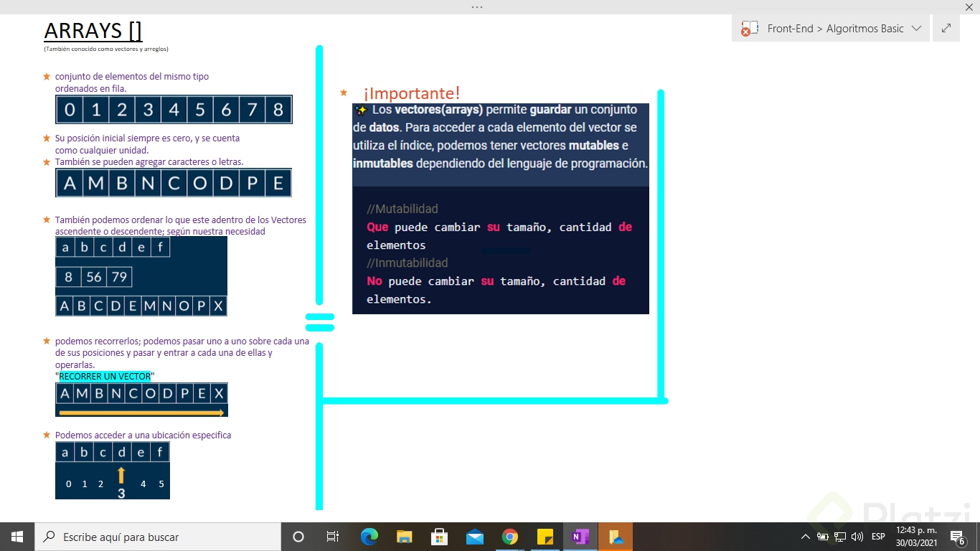Select the star tag beside '¡Importante!'
This screenshot has width=980, height=551.
344,93
